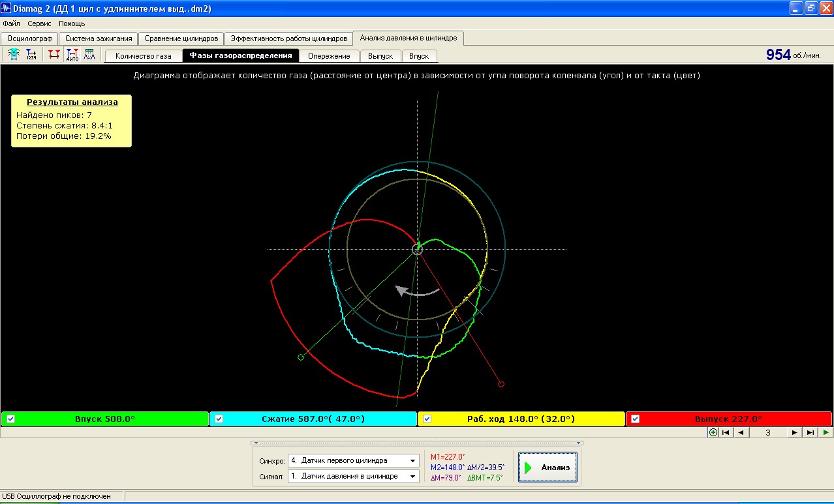Click the peaks waveform toolbar icon
This screenshot has width=834, height=504.
click(x=89, y=55)
